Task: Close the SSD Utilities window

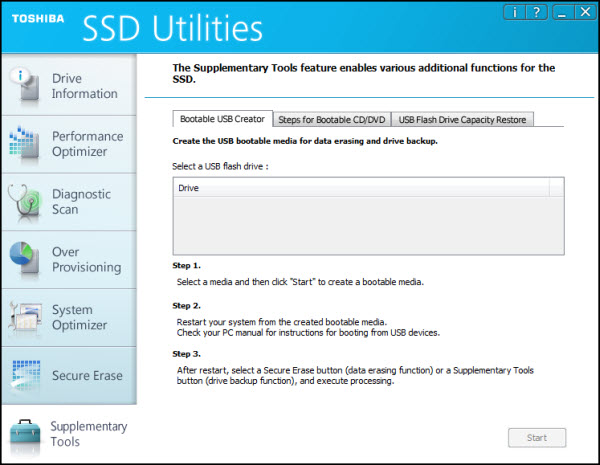Action: coord(585,12)
